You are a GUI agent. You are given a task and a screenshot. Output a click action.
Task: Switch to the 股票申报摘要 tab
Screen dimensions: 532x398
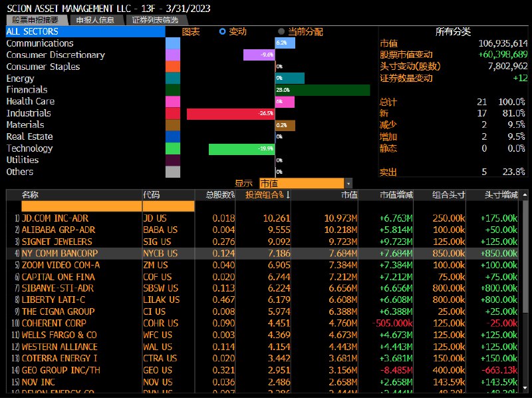click(37, 20)
